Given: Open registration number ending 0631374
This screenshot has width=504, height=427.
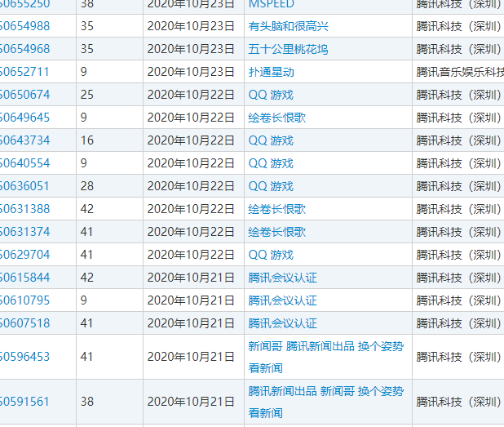Looking at the screenshot, I should click(x=24, y=232).
